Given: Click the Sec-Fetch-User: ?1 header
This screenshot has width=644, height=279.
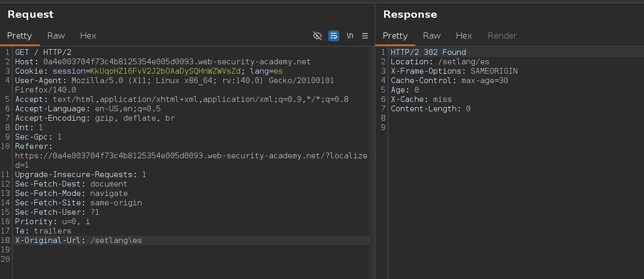Looking at the screenshot, I should click(x=57, y=212).
